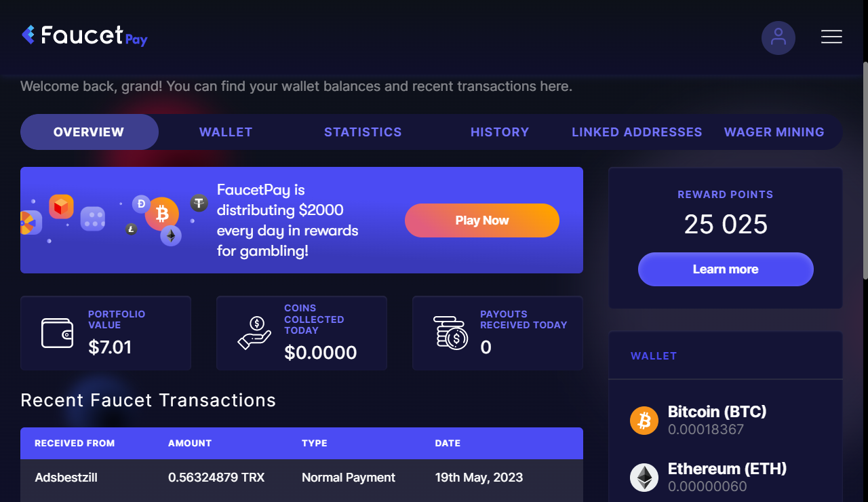Switch to the Wallet tab
Viewport: 868px width, 502px height.
(226, 132)
